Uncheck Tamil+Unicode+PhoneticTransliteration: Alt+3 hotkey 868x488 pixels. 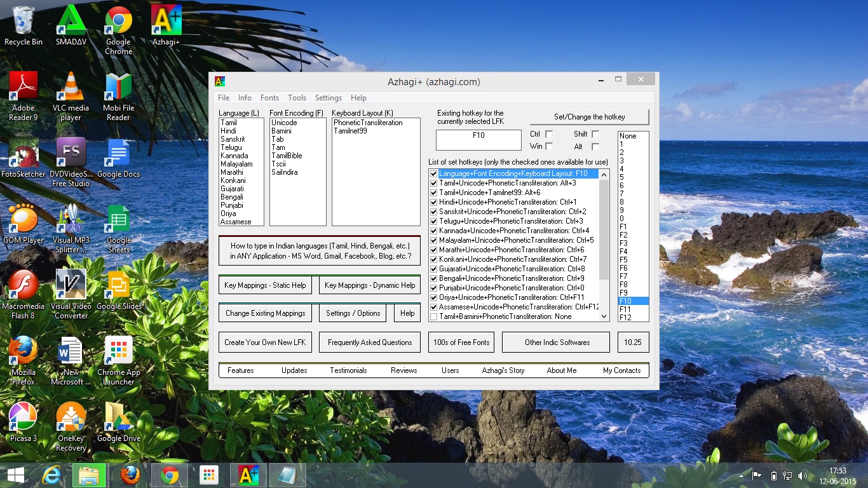click(433, 183)
